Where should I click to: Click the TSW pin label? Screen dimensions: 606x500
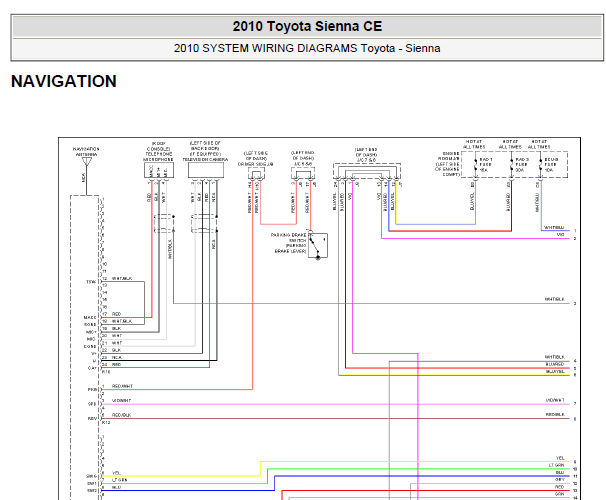click(x=90, y=282)
